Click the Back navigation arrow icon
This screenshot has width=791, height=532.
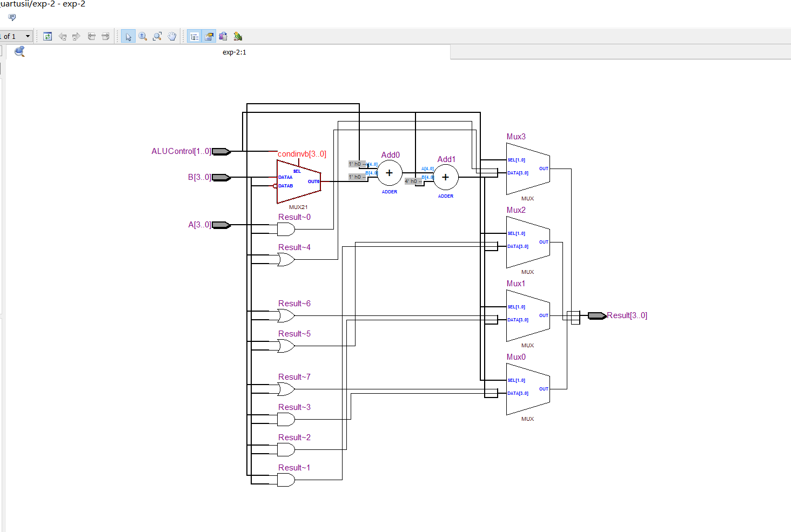click(x=62, y=36)
